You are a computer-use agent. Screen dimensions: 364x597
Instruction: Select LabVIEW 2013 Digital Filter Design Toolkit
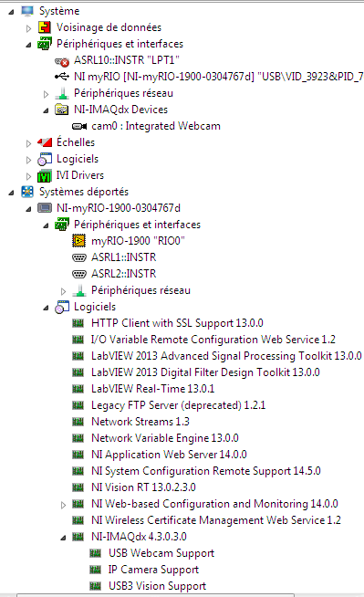205,372
